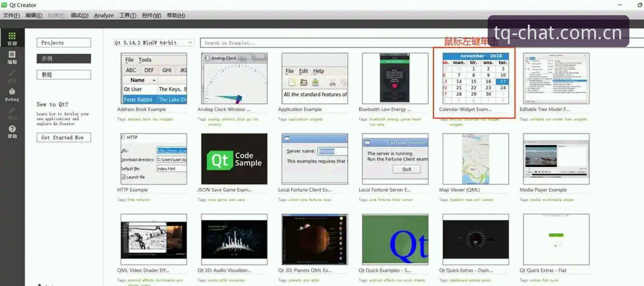Select the Design mode pencil icon
Viewport: 644px width, 286px height.
(x=12, y=76)
